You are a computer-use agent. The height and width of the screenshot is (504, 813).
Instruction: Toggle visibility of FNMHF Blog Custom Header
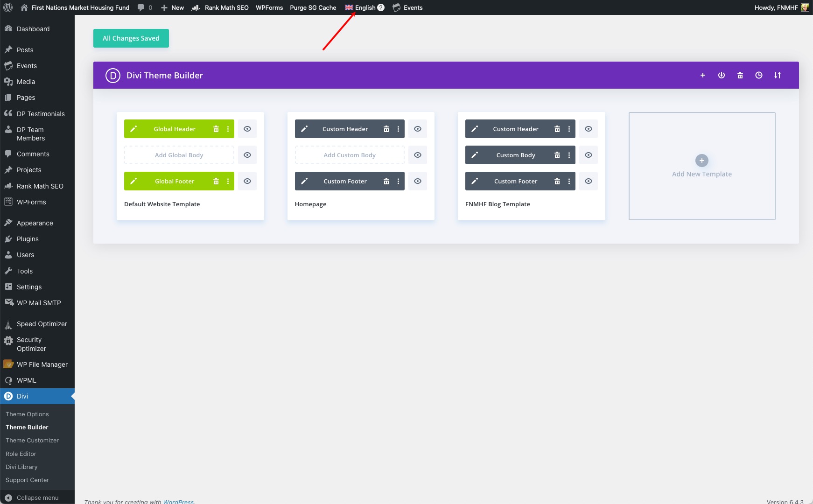click(x=589, y=129)
